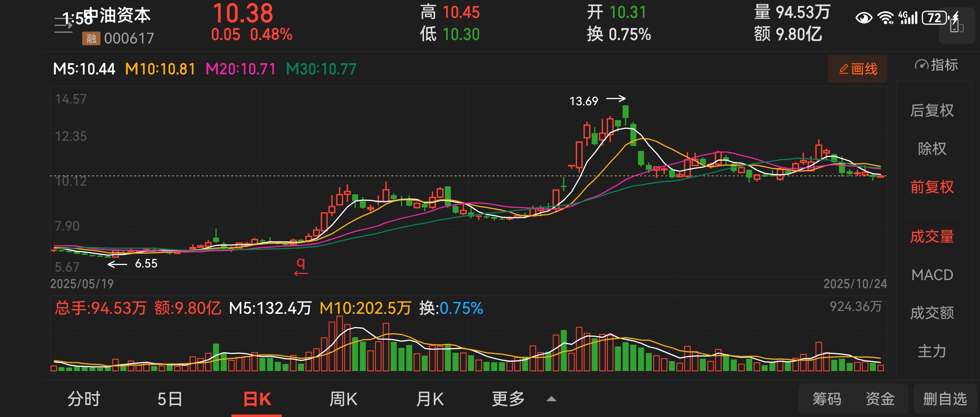The image size is (980, 417).
Task: Tap the exit-landscape list icon beside stock name
Action: click(63, 26)
